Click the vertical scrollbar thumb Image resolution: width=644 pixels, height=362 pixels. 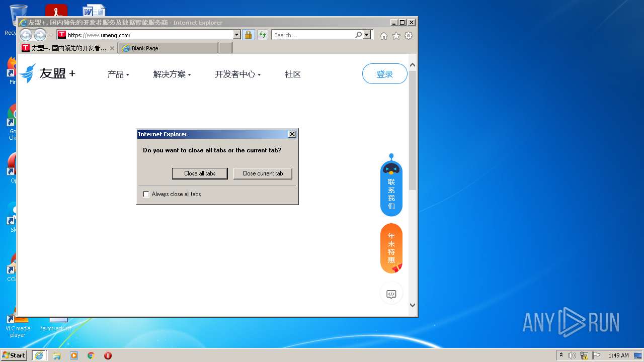413,130
